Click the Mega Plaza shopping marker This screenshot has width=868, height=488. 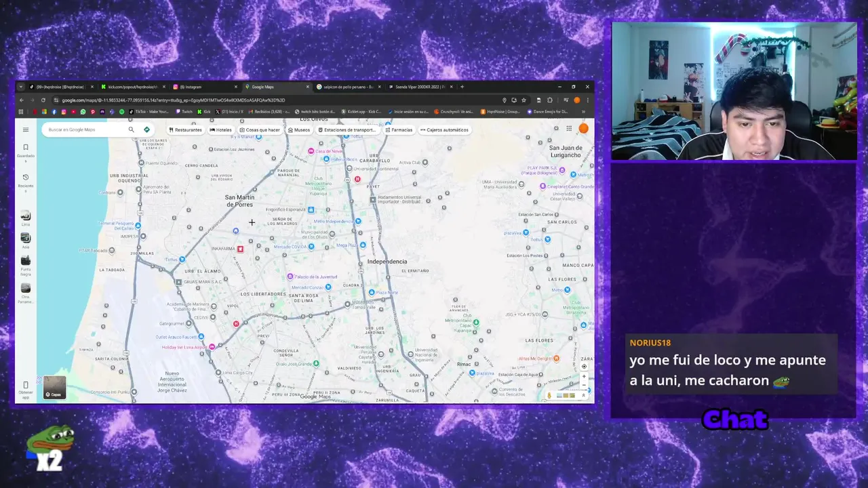tap(363, 245)
